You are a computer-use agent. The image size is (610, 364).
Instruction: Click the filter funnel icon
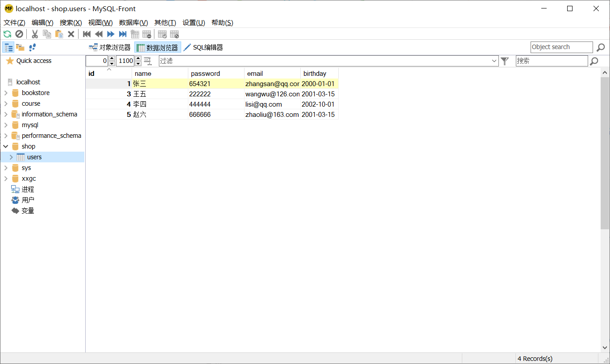point(505,61)
